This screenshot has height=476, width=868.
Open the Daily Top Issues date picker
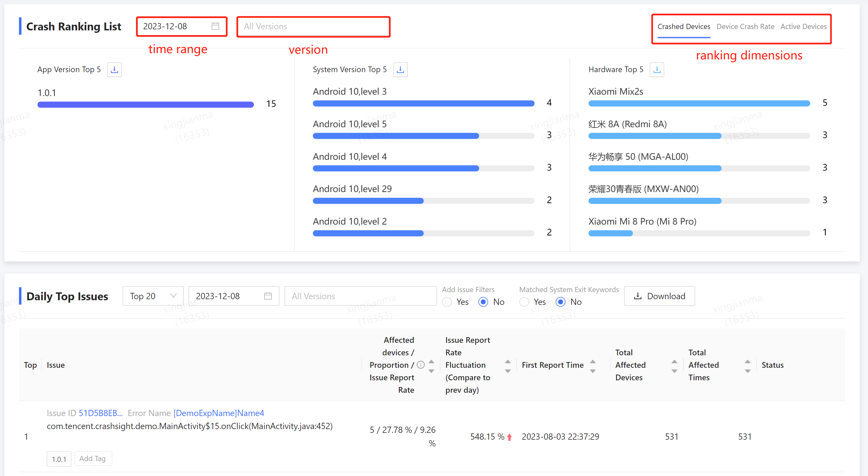231,295
